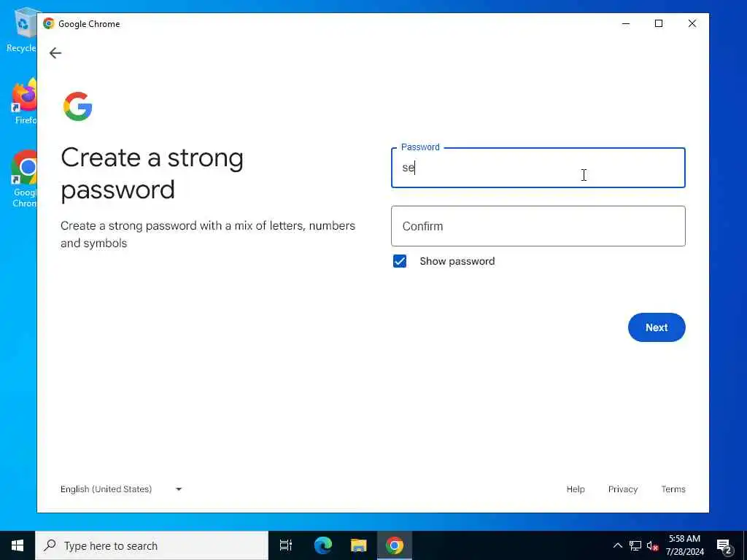This screenshot has width=747, height=560.
Task: Click the Show password label text
Action: pyautogui.click(x=457, y=261)
